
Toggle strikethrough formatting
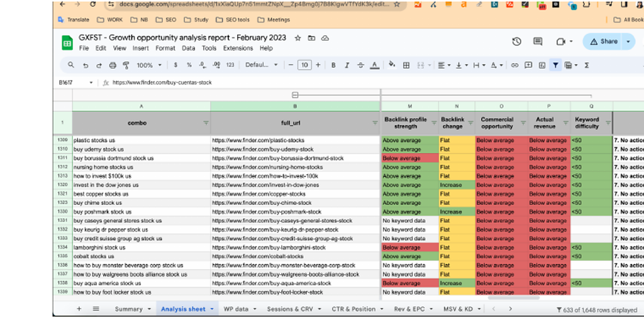(360, 65)
